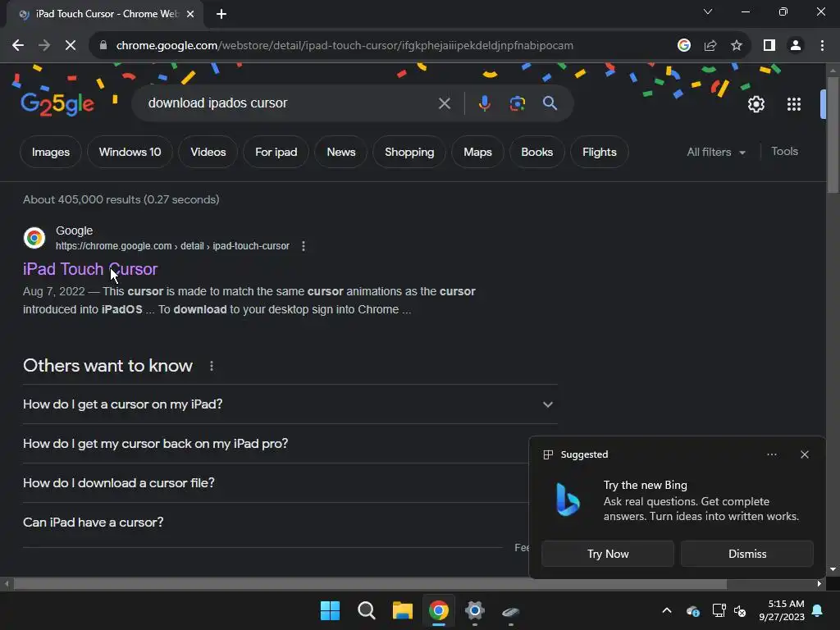Viewport: 840px width, 630px height.
Task: Search by image with Lens
Action: (517, 103)
